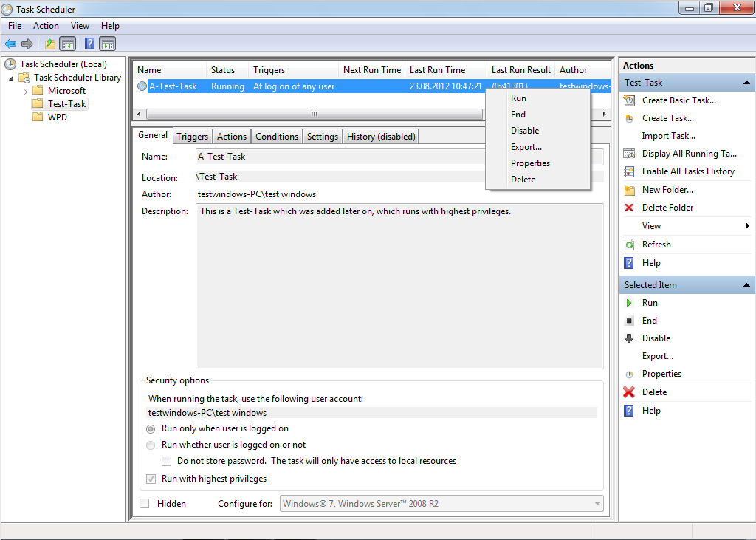The width and height of the screenshot is (756, 540).
Task: Select the WPD folder in tree
Action: [x=57, y=117]
